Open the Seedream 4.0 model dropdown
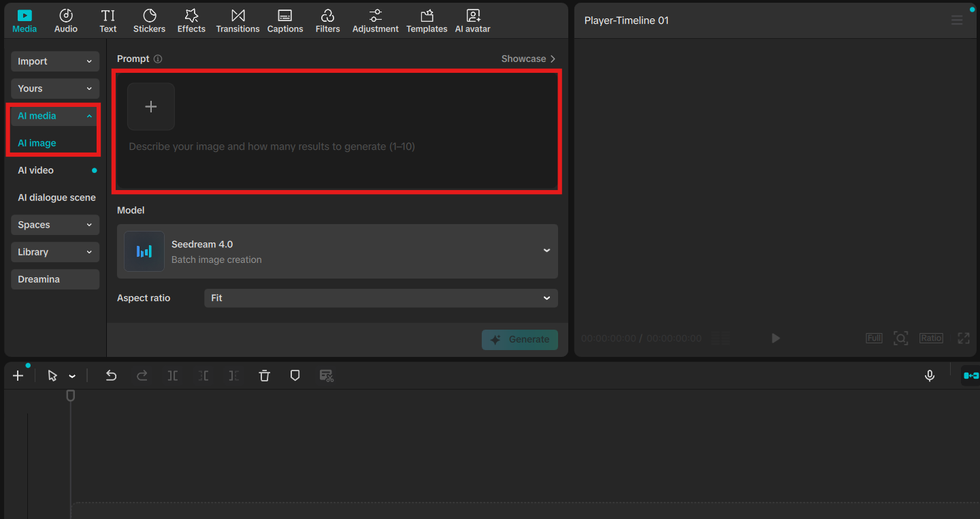Screen dimensions: 980x519 338,251
